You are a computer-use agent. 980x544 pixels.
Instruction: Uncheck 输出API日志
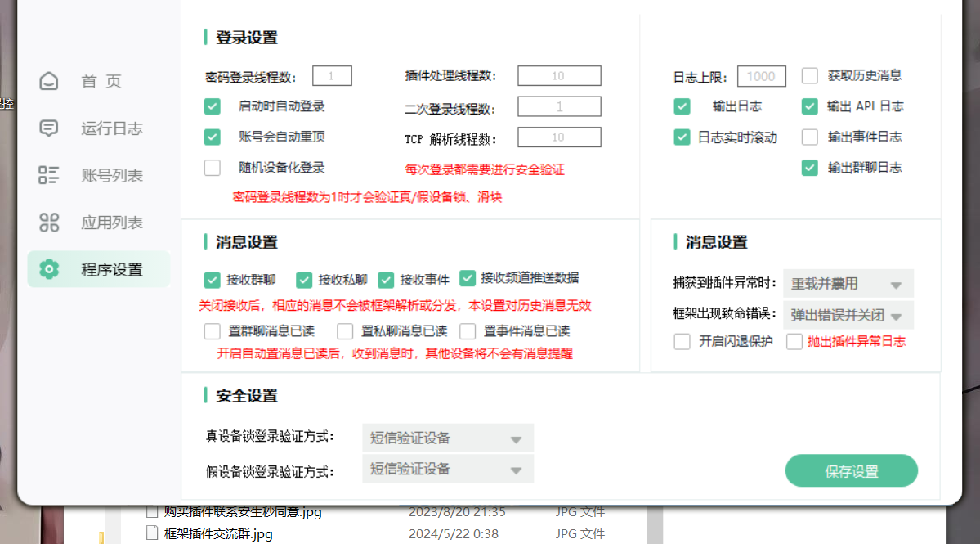point(809,106)
